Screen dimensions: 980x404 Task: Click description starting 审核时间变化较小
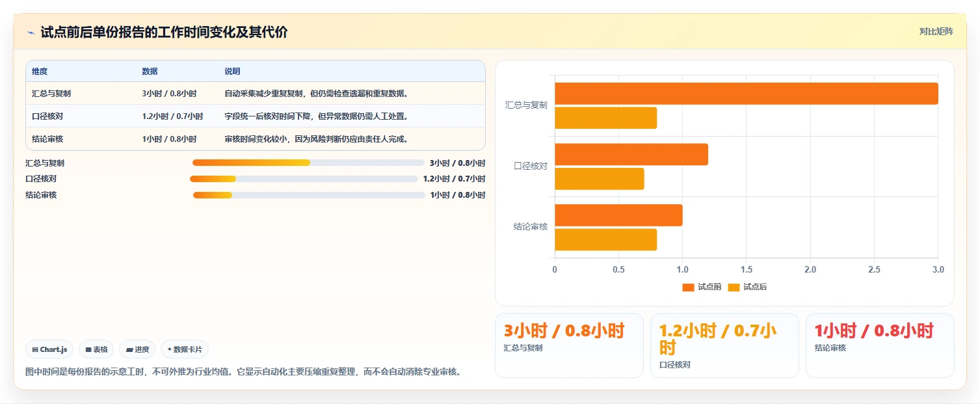[x=316, y=139]
